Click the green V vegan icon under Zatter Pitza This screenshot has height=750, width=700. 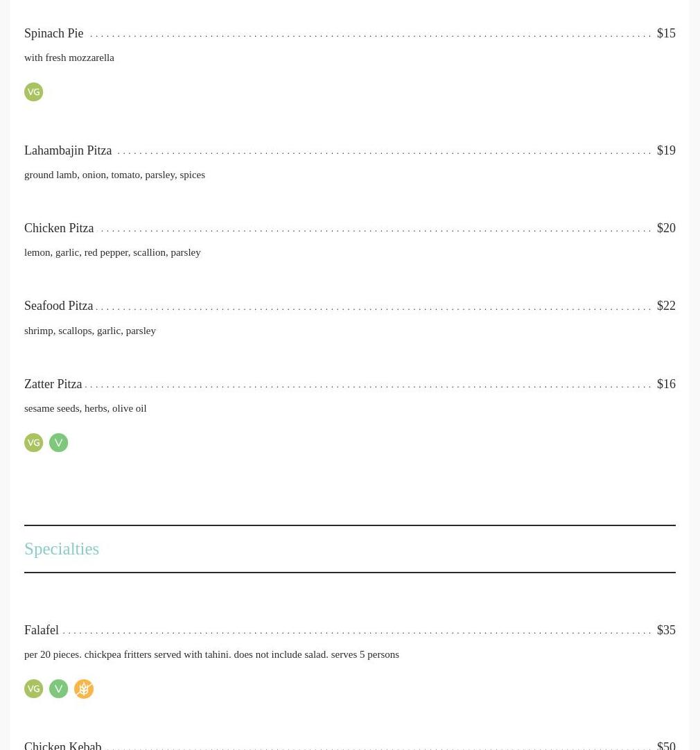(x=58, y=442)
